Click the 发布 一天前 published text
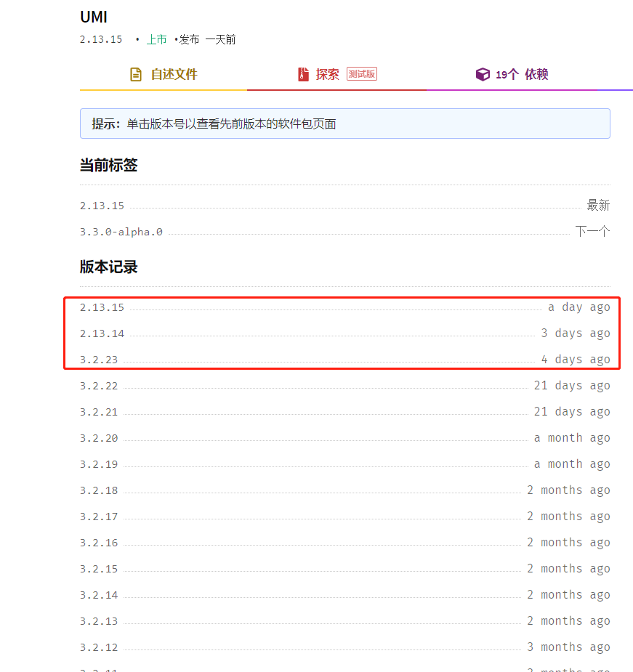This screenshot has height=672, width=633. [x=208, y=40]
